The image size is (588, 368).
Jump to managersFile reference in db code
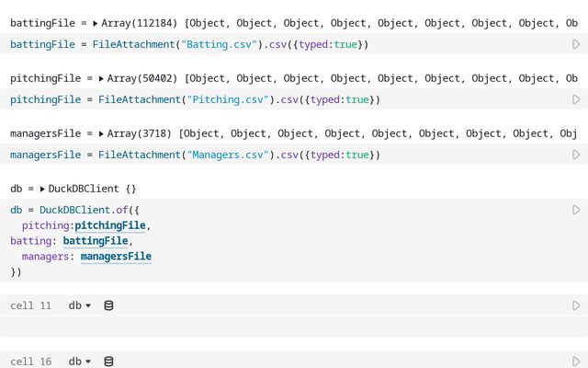(116, 257)
